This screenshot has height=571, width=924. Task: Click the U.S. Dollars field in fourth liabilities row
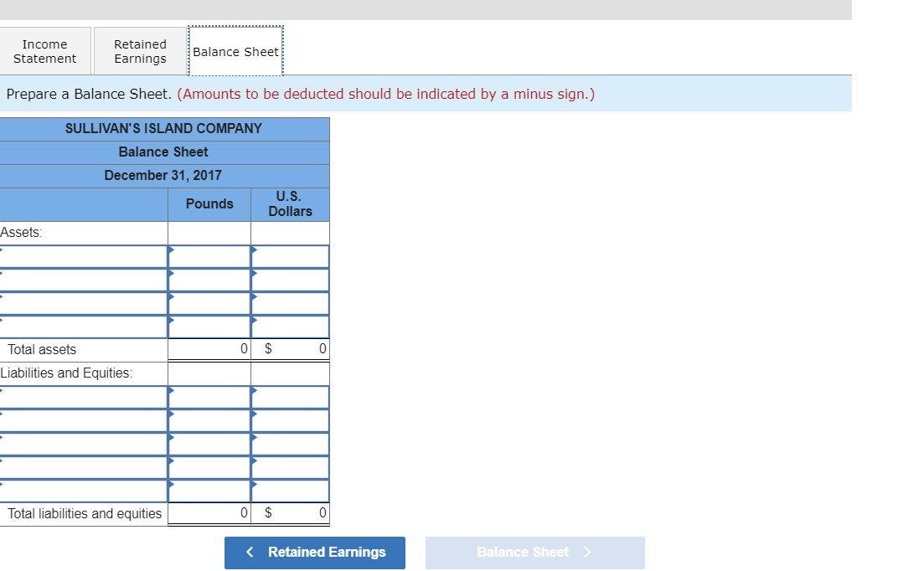point(291,467)
